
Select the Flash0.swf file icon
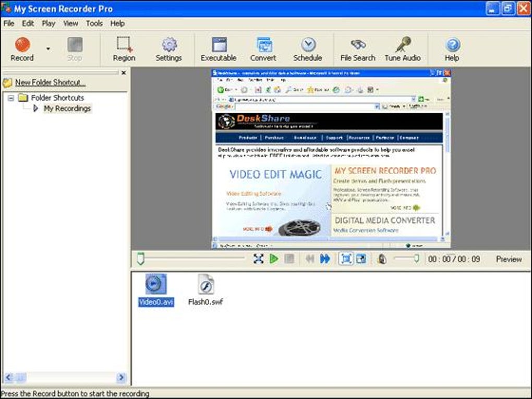click(205, 284)
